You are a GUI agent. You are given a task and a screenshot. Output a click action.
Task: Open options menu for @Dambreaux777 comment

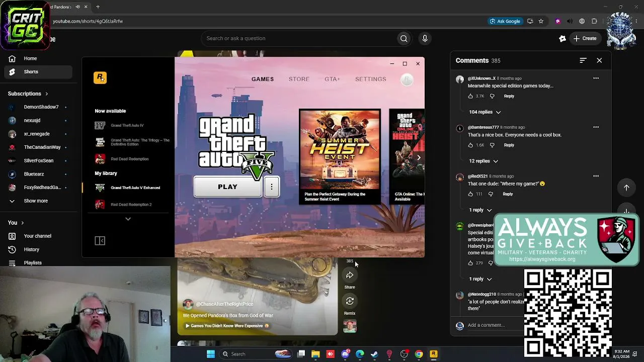coord(596,127)
